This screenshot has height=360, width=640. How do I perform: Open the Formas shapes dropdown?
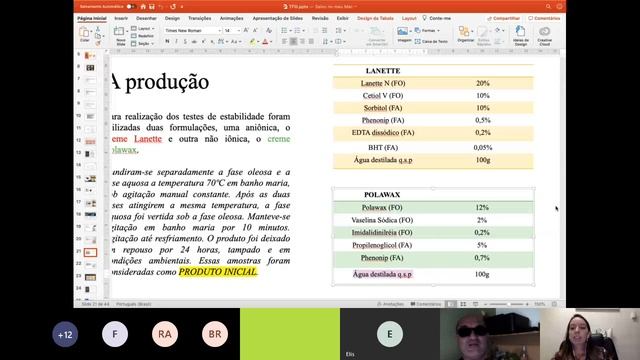pyautogui.click(x=427, y=30)
